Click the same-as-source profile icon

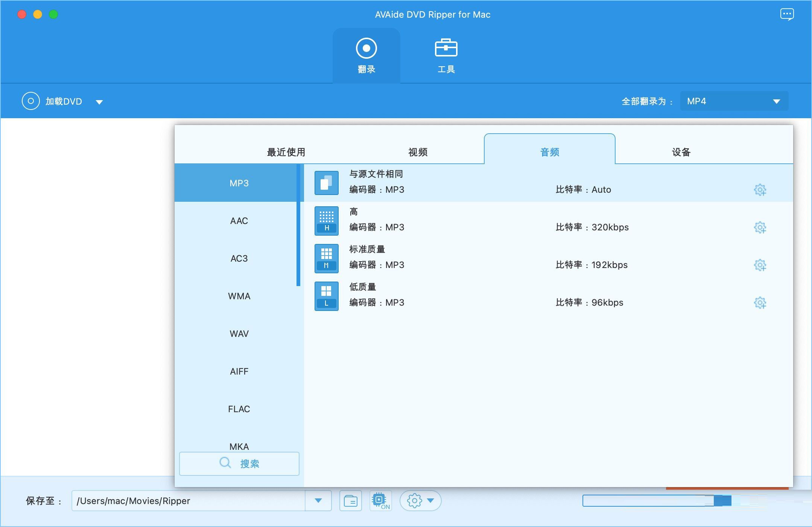pos(326,183)
